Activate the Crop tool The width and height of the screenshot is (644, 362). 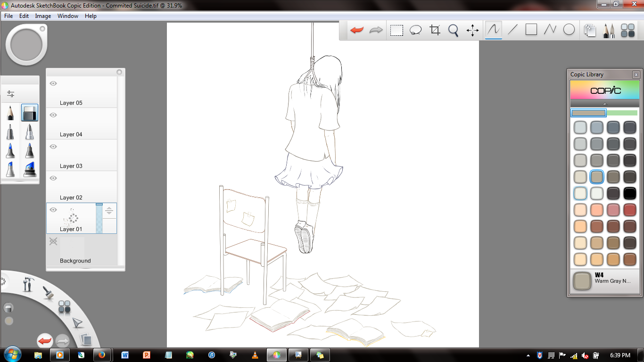[x=435, y=30]
